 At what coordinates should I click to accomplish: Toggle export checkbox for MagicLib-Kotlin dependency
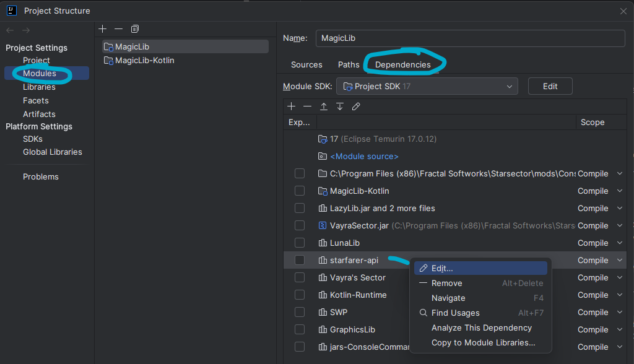300,191
